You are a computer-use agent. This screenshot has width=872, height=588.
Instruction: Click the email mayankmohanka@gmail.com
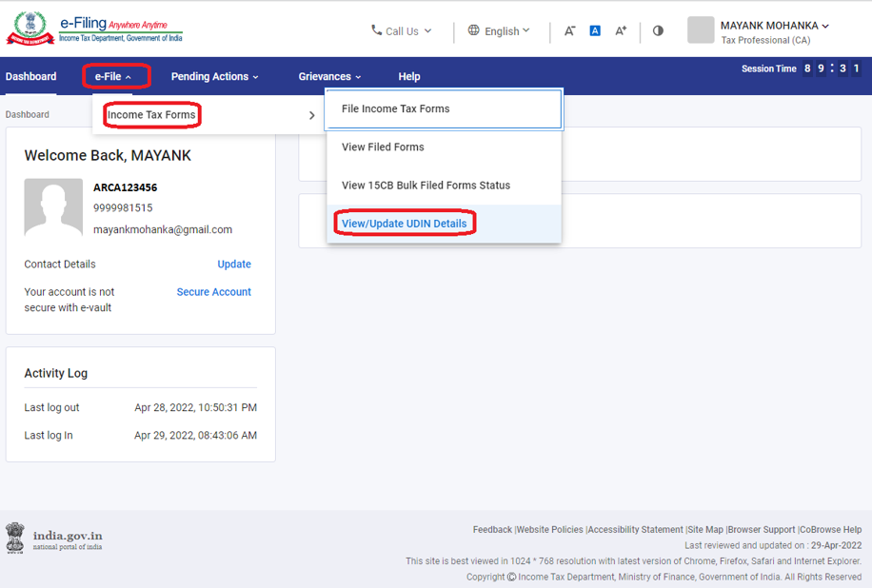(x=163, y=229)
